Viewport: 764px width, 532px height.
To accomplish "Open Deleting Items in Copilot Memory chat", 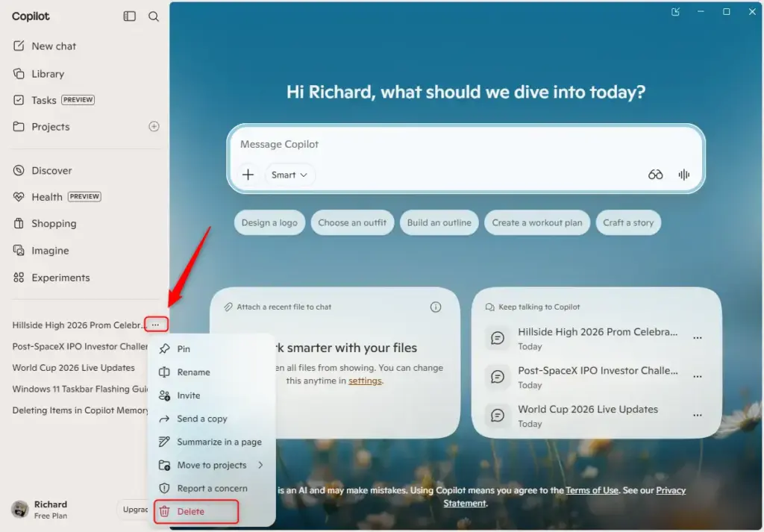I will tap(80, 410).
